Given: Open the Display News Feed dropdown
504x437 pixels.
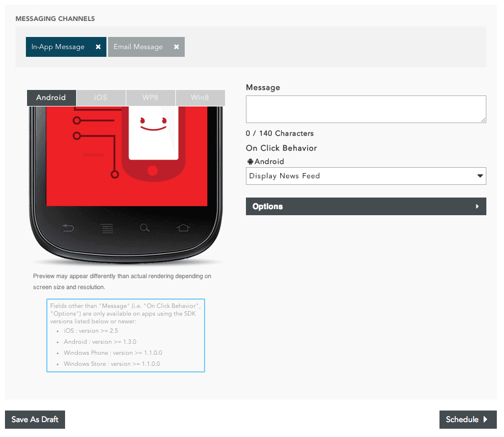Looking at the screenshot, I should click(366, 176).
